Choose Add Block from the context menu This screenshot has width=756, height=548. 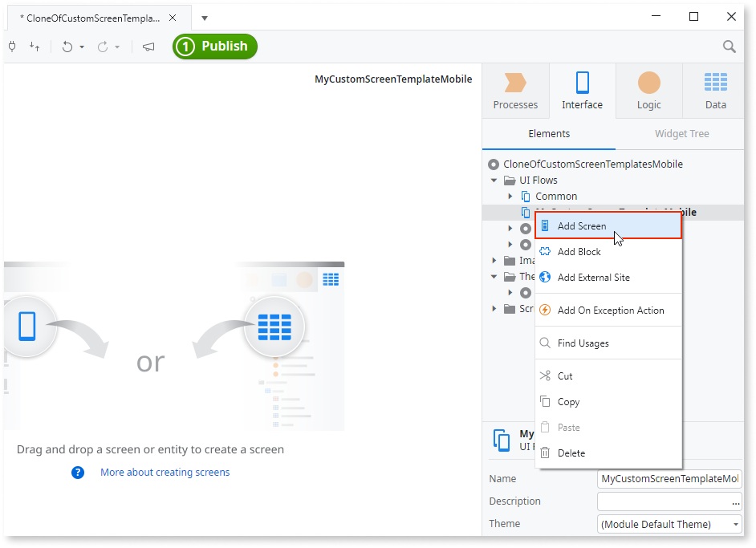578,251
